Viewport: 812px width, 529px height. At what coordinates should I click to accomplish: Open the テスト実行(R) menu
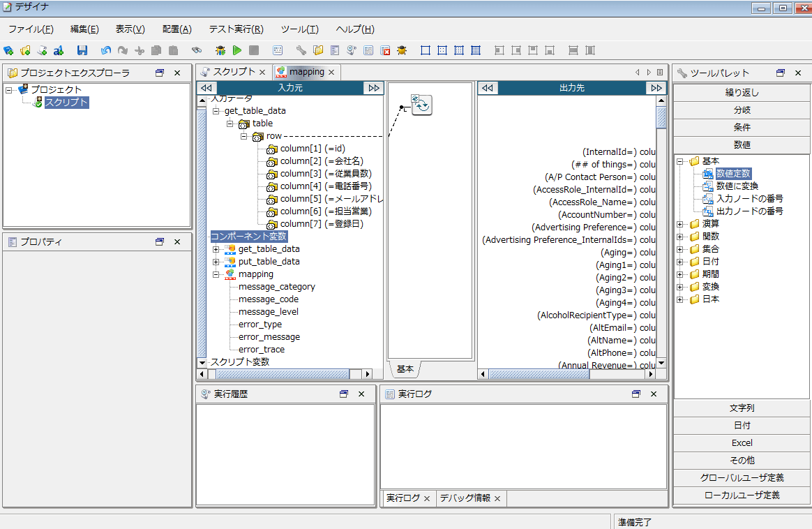236,29
